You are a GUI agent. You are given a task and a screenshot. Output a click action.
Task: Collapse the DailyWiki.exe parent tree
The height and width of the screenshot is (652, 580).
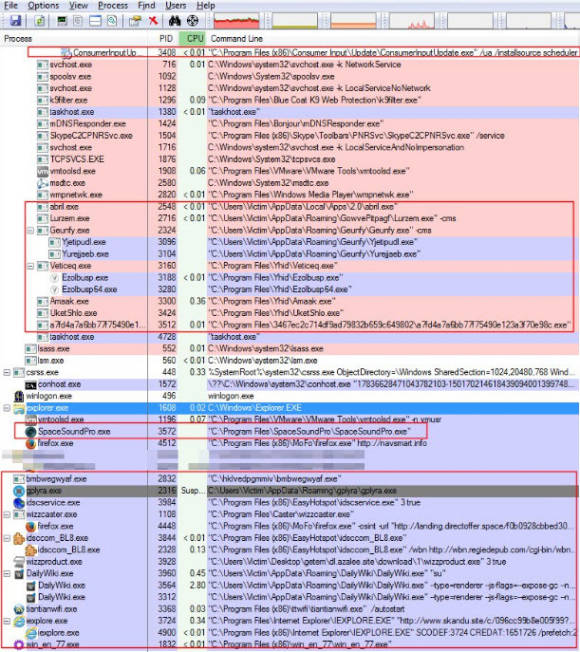[7, 574]
